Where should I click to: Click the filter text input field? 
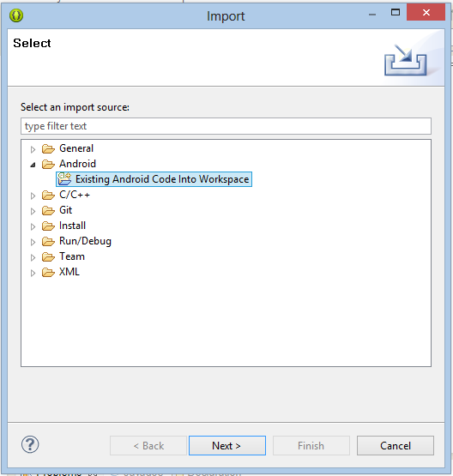[226, 126]
